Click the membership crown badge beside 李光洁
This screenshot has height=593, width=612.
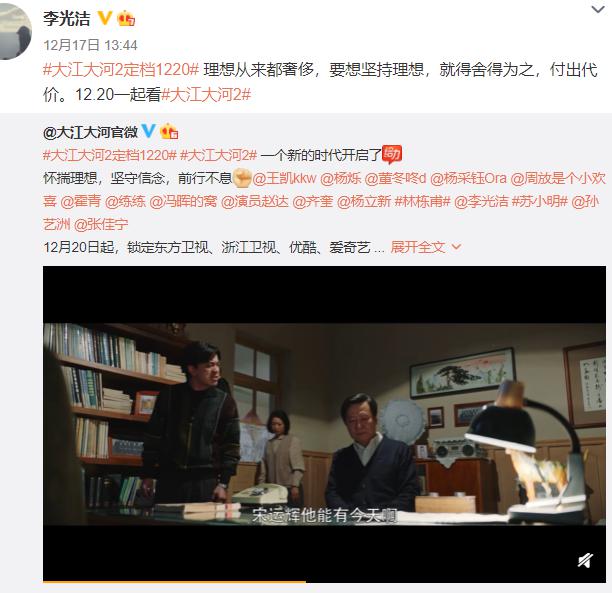click(x=126, y=18)
